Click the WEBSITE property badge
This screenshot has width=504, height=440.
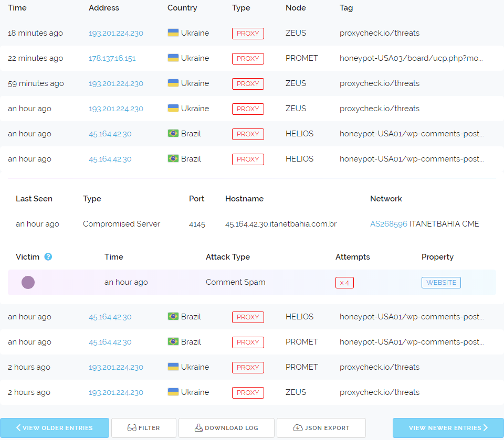[441, 283]
